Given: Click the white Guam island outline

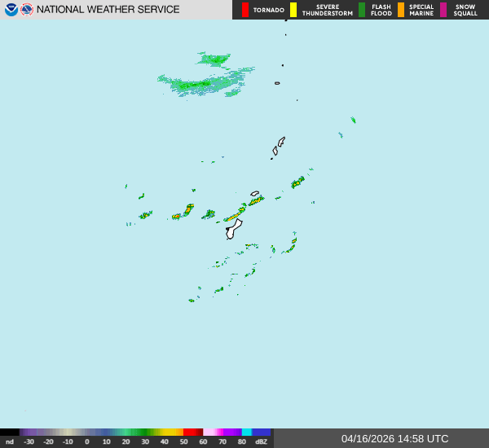Looking at the screenshot, I should pos(234,229).
